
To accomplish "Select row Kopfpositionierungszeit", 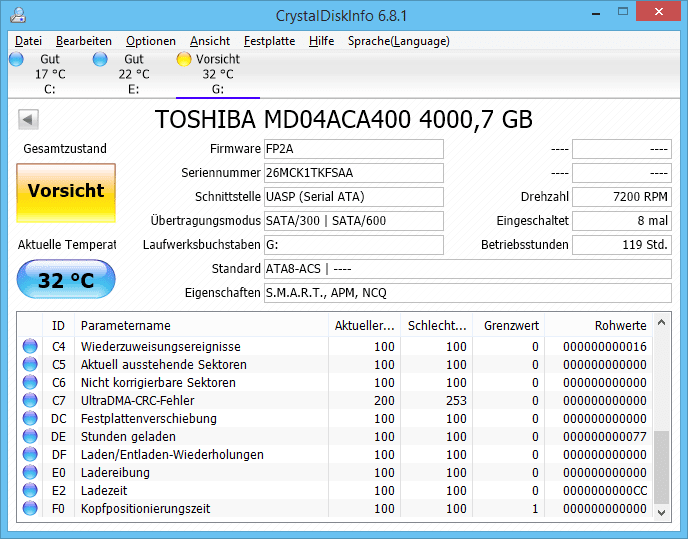I will pos(335,508).
